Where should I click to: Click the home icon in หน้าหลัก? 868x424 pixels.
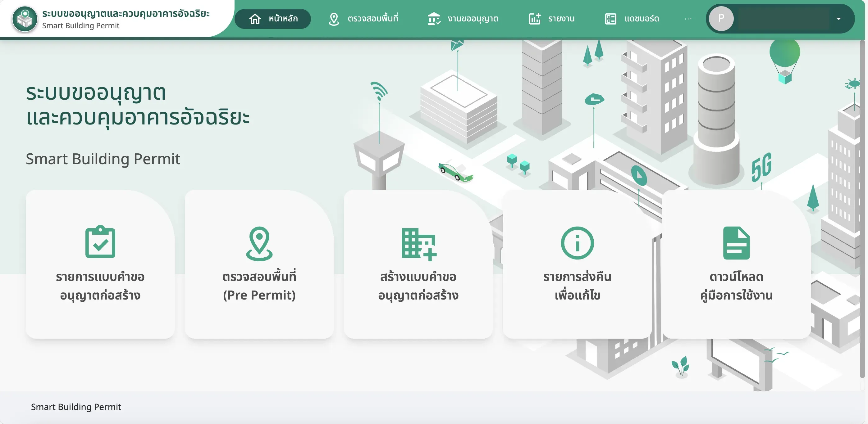click(x=255, y=19)
